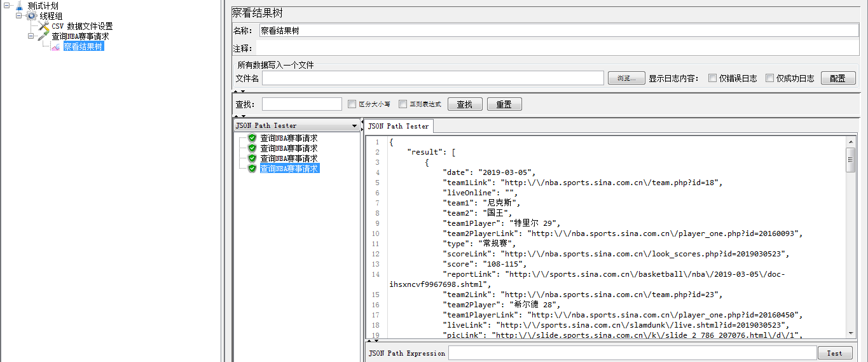Image resolution: width=868 pixels, height=362 pixels.
Task: Collapse the 线程组 tree node
Action: point(19,16)
